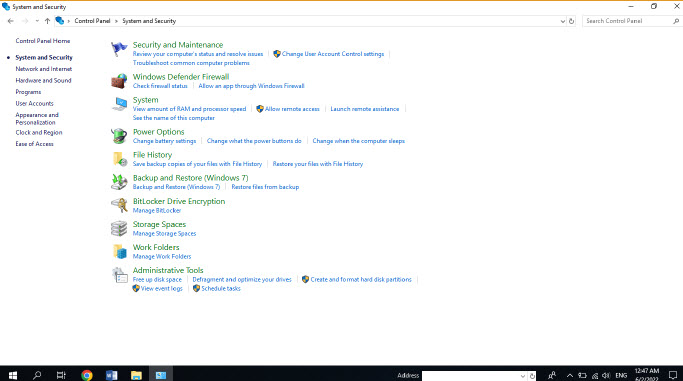The width and height of the screenshot is (683, 381).
Task: Open the notification center icon
Action: click(x=673, y=375)
